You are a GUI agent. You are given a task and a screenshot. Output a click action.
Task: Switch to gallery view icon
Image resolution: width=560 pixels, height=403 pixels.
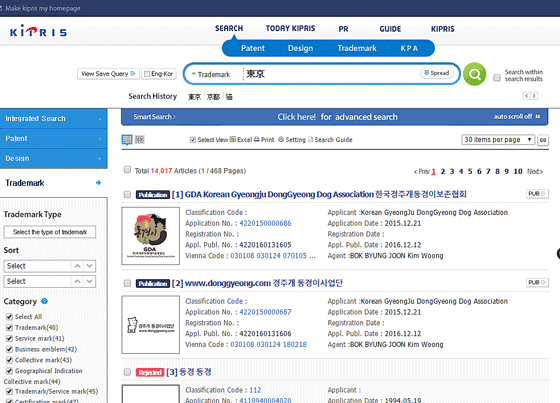click(140, 139)
